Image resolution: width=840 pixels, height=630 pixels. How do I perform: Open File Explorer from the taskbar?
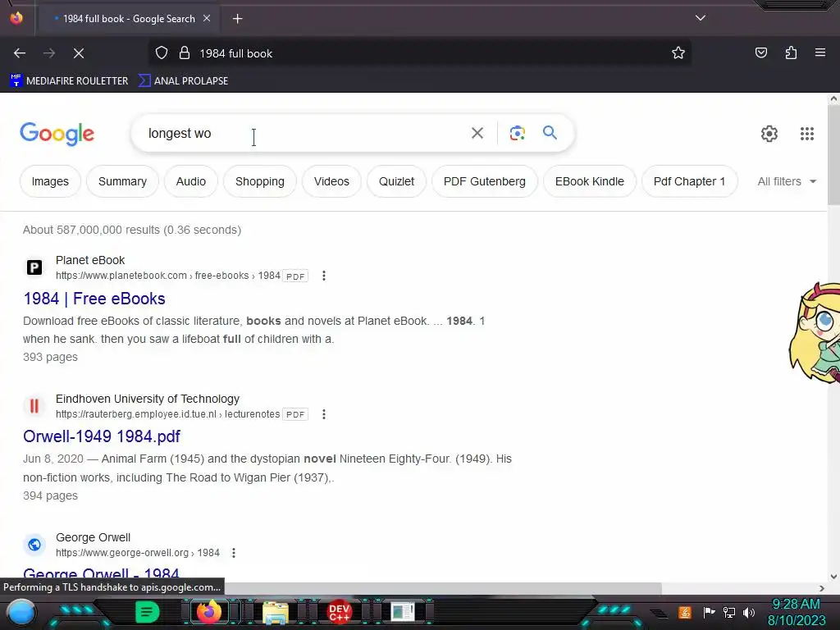[x=276, y=613]
